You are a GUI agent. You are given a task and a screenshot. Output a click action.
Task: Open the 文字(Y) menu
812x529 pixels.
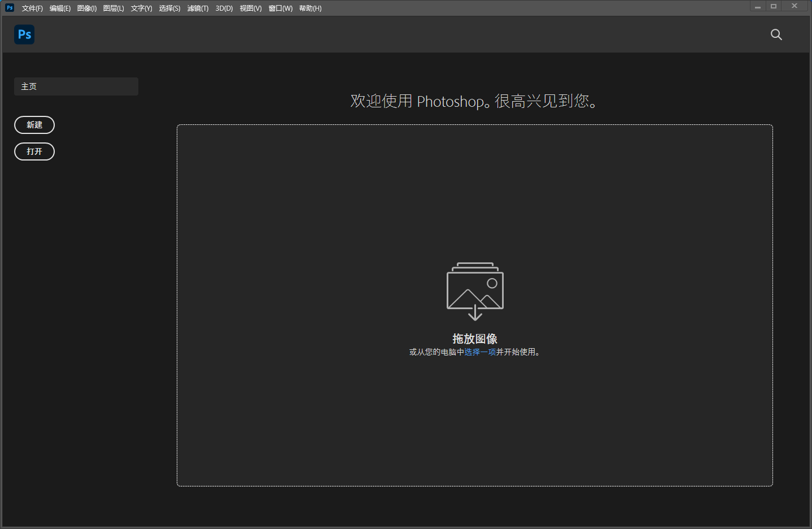point(141,8)
